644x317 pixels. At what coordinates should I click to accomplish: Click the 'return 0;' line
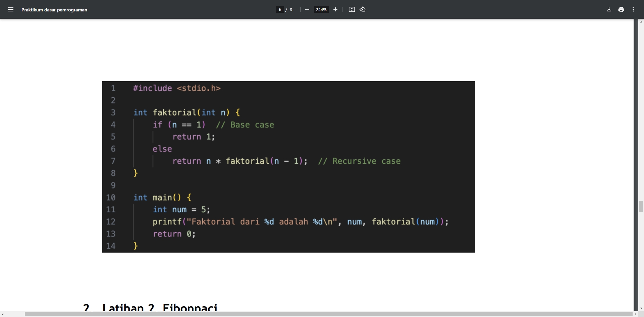pyautogui.click(x=174, y=234)
